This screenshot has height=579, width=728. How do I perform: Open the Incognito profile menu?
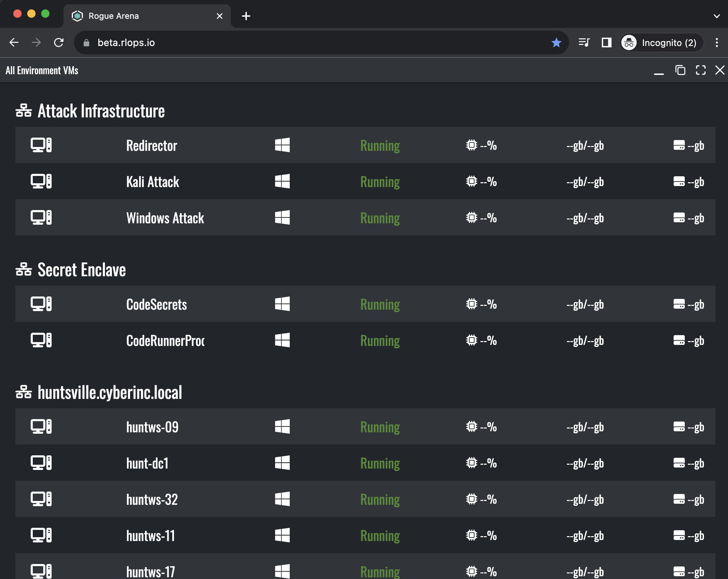click(x=661, y=43)
